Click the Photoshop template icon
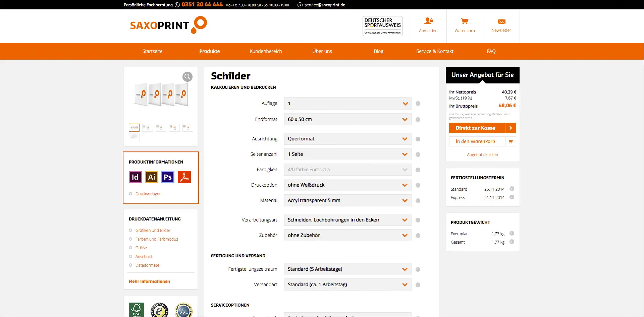 (168, 177)
